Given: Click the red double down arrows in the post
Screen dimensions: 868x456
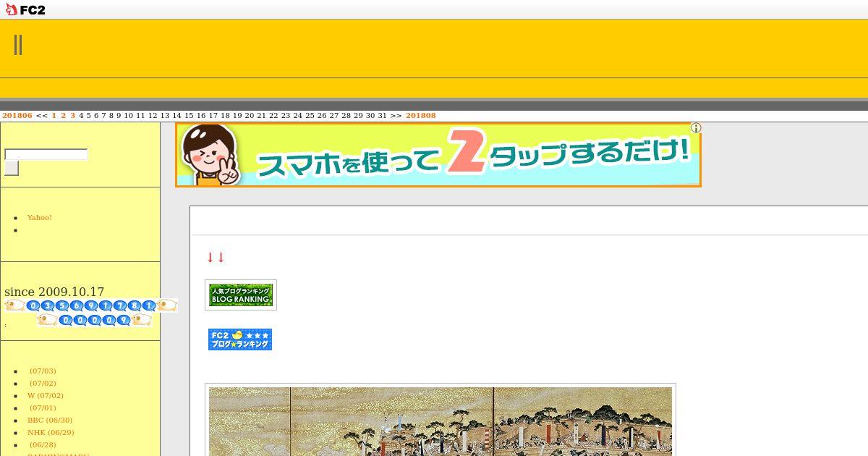Looking at the screenshot, I should [x=216, y=257].
